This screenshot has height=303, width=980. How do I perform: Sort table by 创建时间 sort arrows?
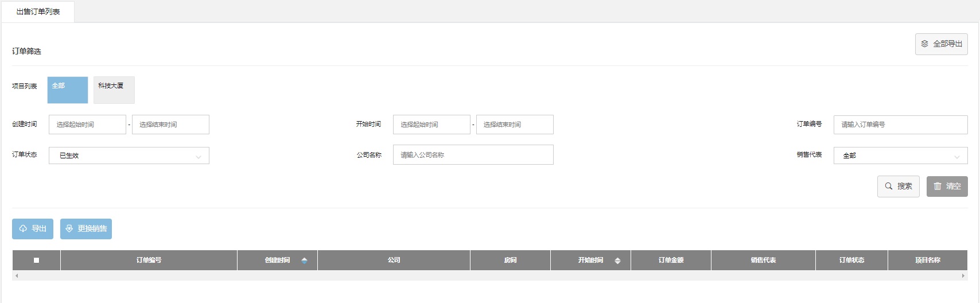304,261
